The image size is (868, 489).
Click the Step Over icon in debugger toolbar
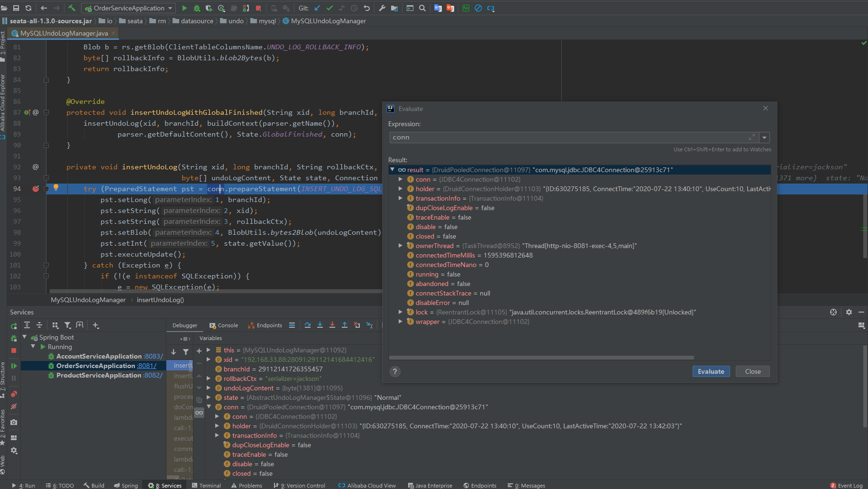point(308,325)
